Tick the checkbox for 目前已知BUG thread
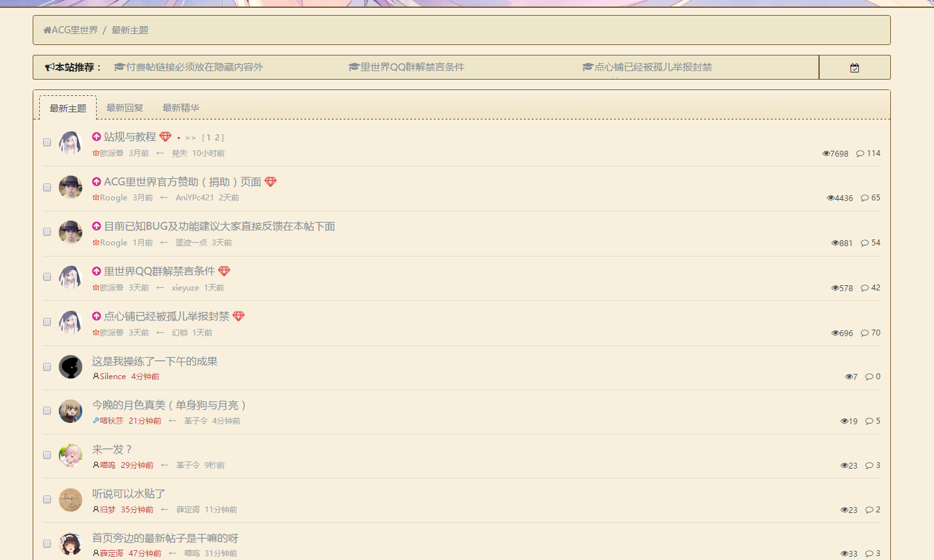 click(x=47, y=232)
